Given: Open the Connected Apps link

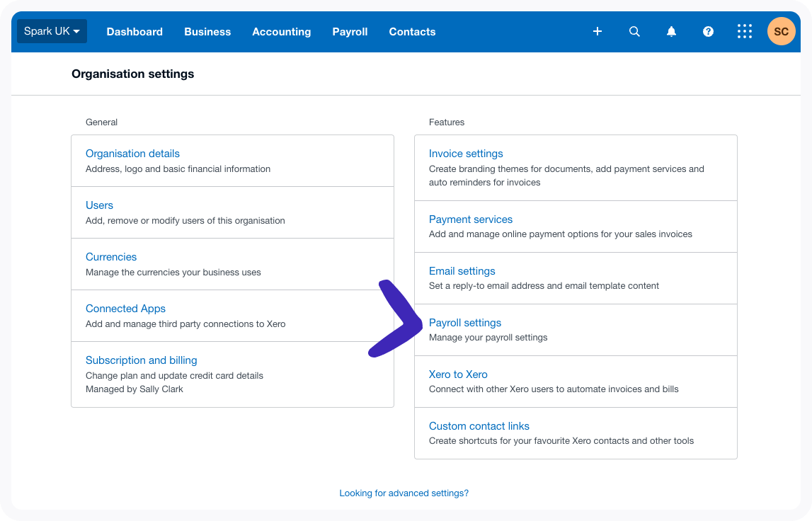Looking at the screenshot, I should pyautogui.click(x=126, y=309).
